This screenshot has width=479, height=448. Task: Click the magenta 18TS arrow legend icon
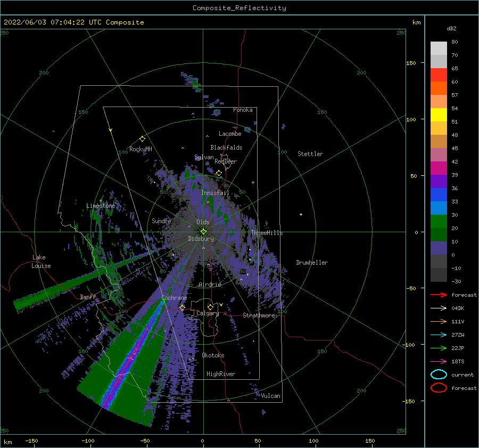click(439, 362)
